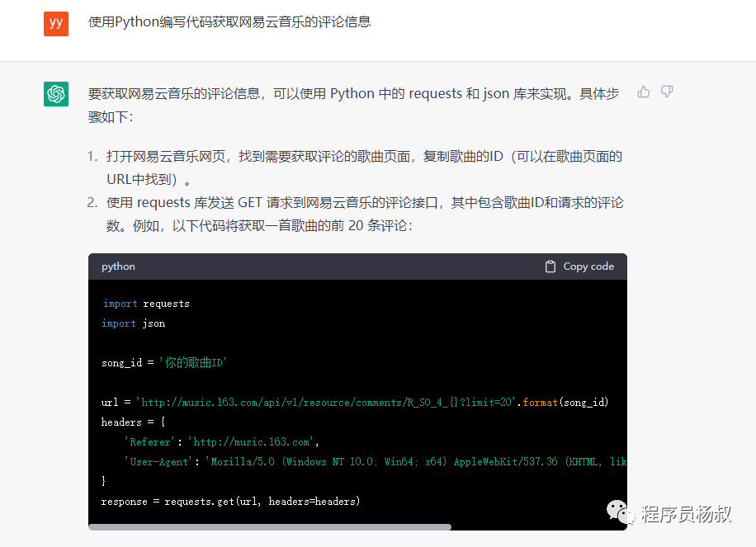The height and width of the screenshot is (547, 756).
Task: Click the 'import requests' code line
Action: (x=145, y=304)
